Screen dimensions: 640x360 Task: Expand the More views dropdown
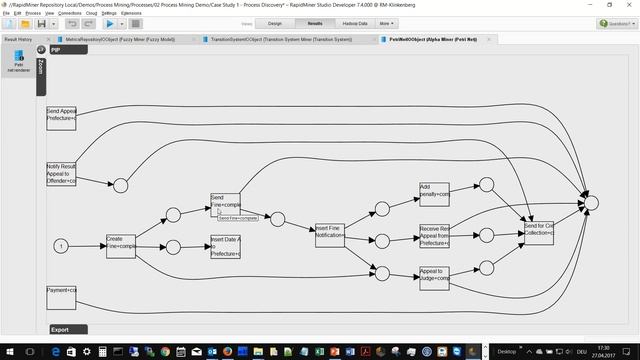[386, 24]
